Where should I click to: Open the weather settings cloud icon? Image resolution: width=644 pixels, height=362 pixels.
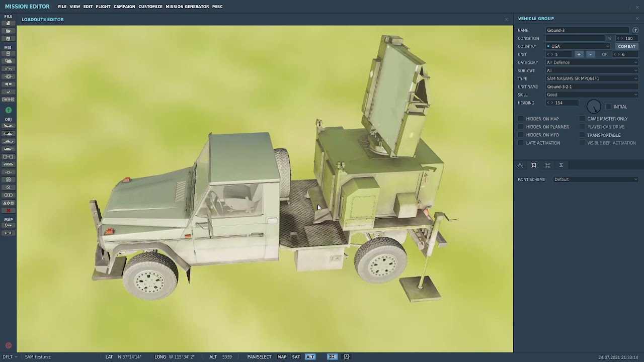click(x=8, y=61)
